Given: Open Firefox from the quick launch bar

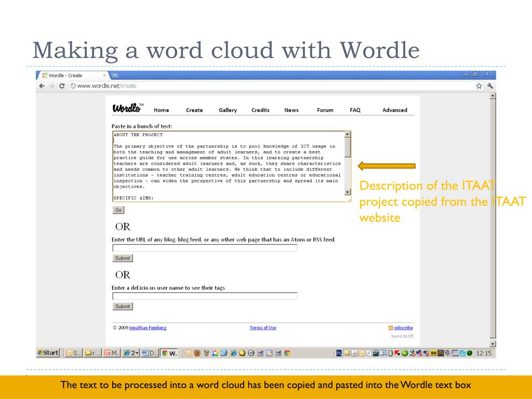Looking at the screenshot, I should pyautogui.click(x=197, y=353).
